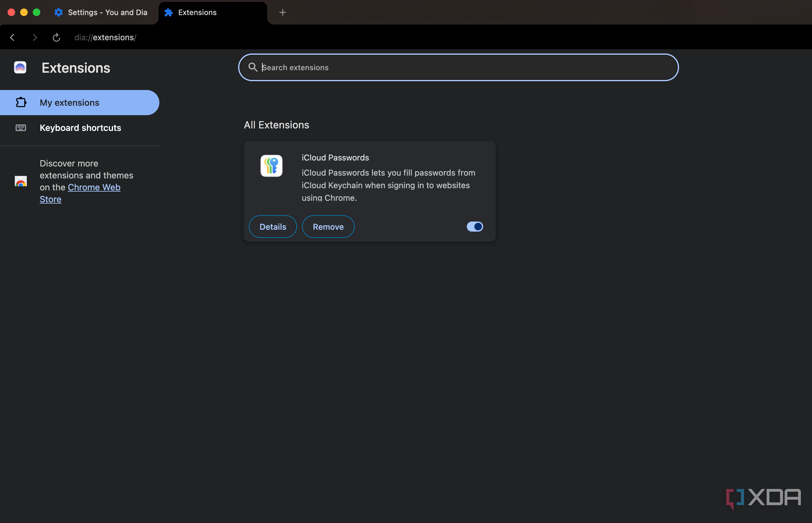Open My extensions section
Screen dimensions: 812x523
click(x=80, y=103)
